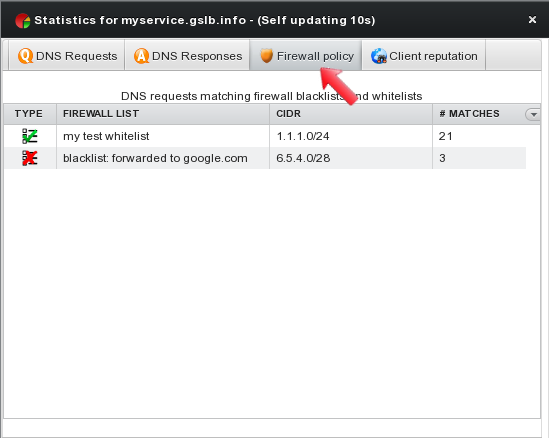
Task: Open the Client reputation tab
Action: point(424,56)
